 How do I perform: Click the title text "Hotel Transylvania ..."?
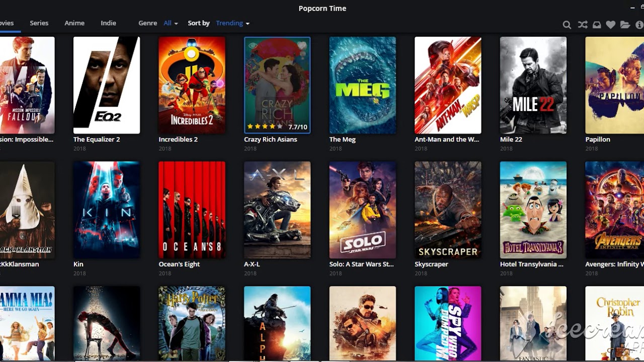click(532, 264)
